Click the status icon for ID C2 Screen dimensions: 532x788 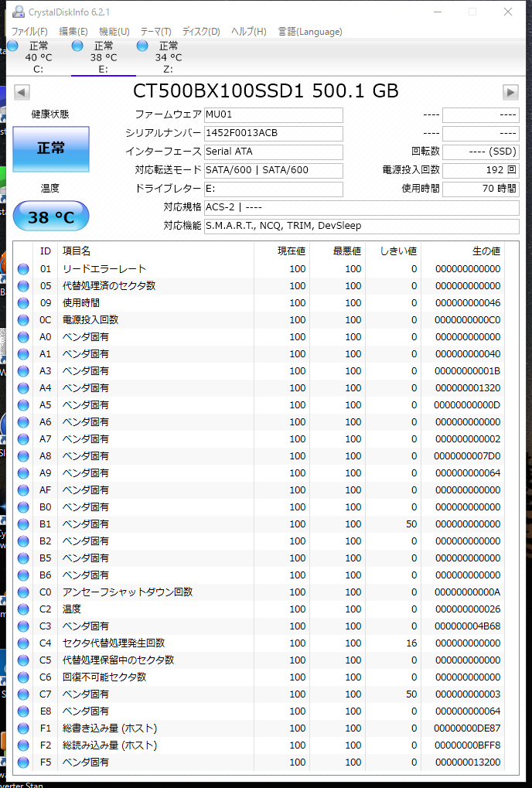pyautogui.click(x=23, y=609)
